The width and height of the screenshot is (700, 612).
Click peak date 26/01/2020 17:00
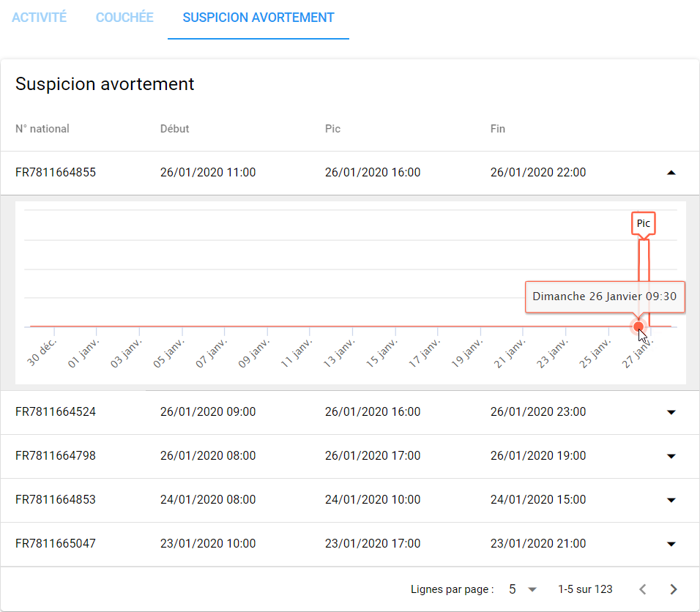373,455
